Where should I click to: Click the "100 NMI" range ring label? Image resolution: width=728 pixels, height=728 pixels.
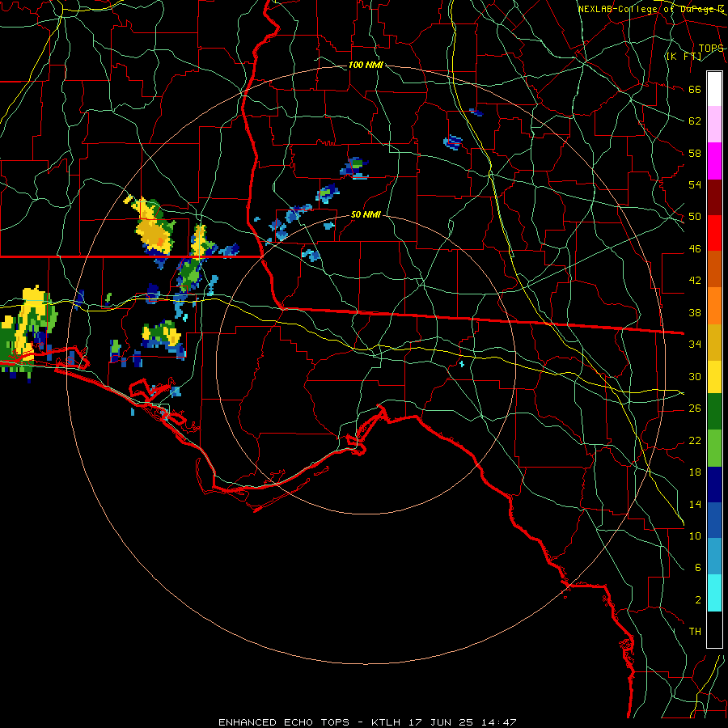[x=366, y=65]
